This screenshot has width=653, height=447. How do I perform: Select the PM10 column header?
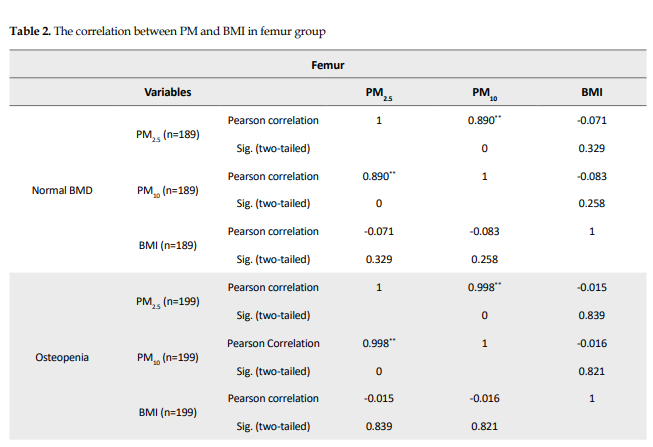pos(485,94)
